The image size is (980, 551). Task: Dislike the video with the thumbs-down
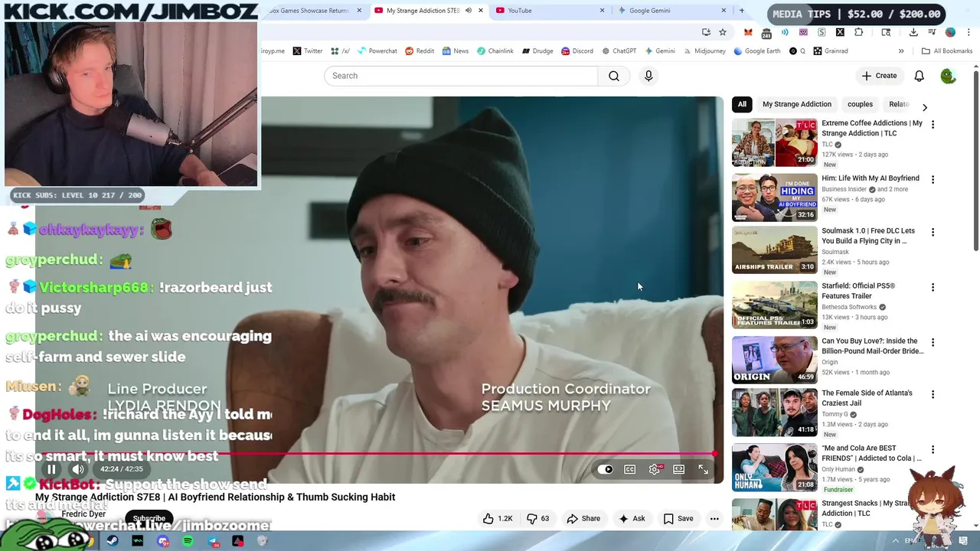click(538, 519)
